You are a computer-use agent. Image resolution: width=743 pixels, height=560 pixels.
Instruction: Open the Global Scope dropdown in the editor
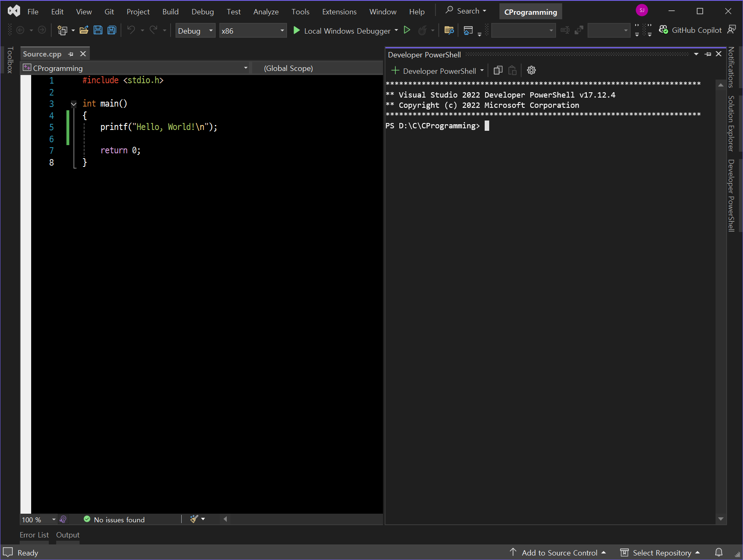pyautogui.click(x=317, y=68)
